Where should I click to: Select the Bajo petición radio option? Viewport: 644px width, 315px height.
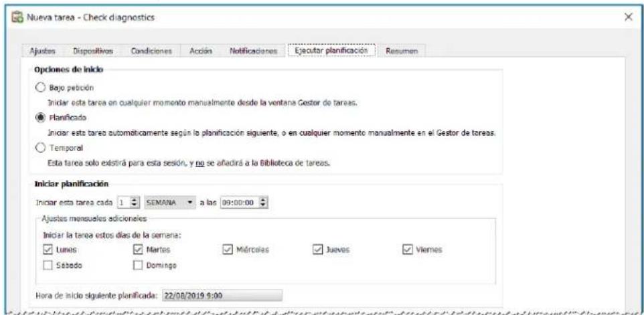(40, 88)
